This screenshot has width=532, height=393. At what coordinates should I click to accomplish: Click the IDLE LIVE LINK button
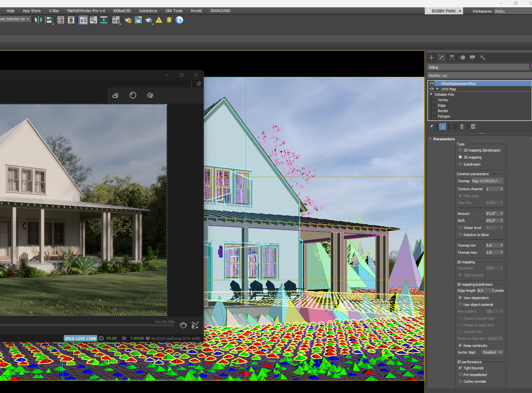[80, 338]
